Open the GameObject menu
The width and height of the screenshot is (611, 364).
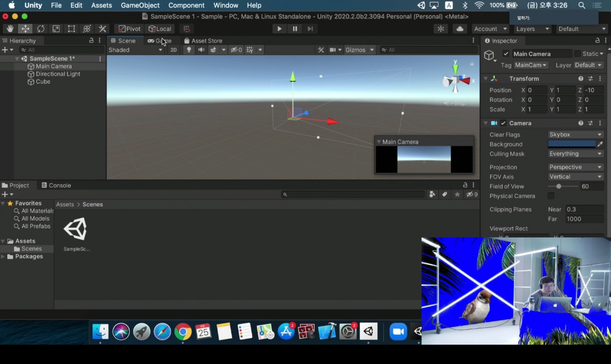140,5
